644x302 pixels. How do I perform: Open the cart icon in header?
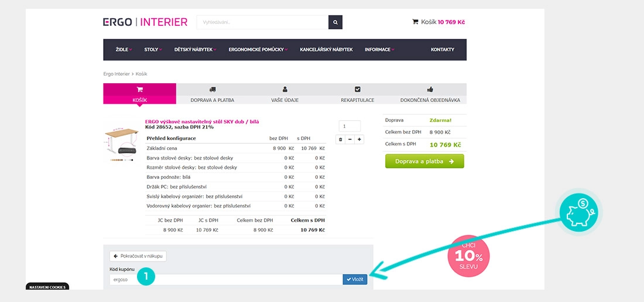click(x=415, y=22)
